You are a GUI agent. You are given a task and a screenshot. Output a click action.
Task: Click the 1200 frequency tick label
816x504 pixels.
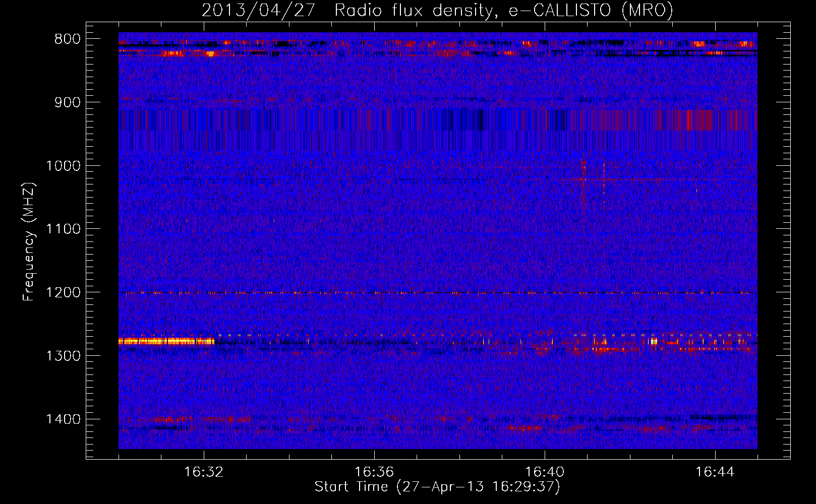[63, 293]
